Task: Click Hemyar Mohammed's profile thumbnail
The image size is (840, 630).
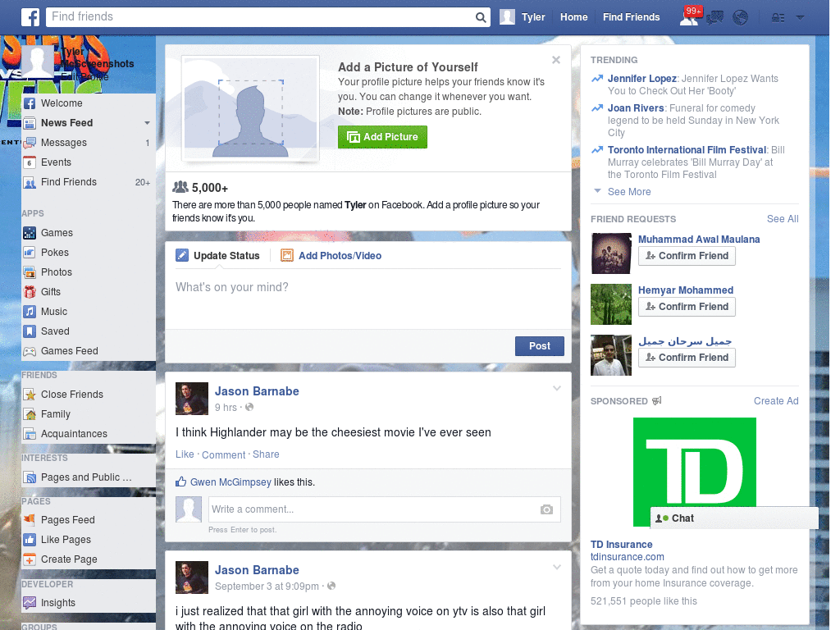Action: pyautogui.click(x=610, y=304)
